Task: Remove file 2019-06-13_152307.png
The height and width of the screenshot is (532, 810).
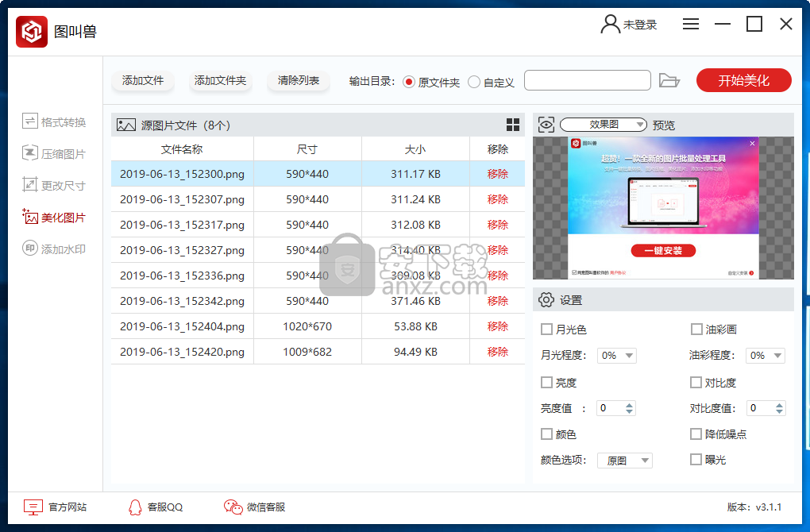Action: pos(497,199)
